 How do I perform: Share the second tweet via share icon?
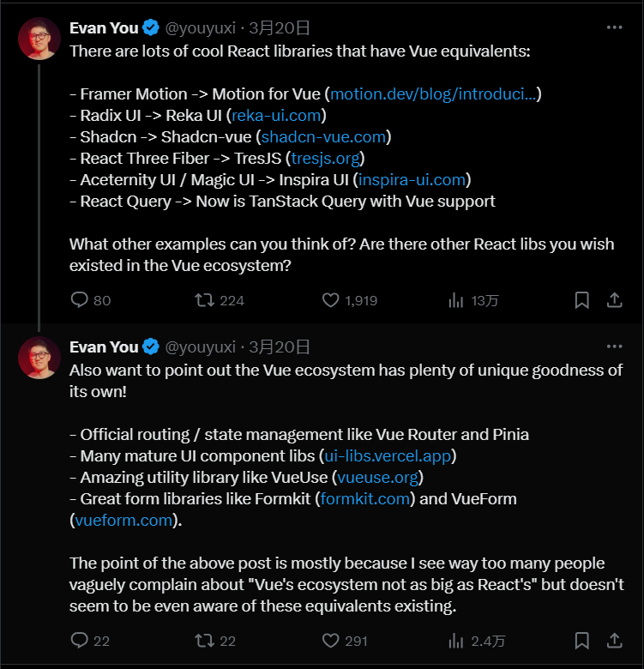pyautogui.click(x=615, y=641)
